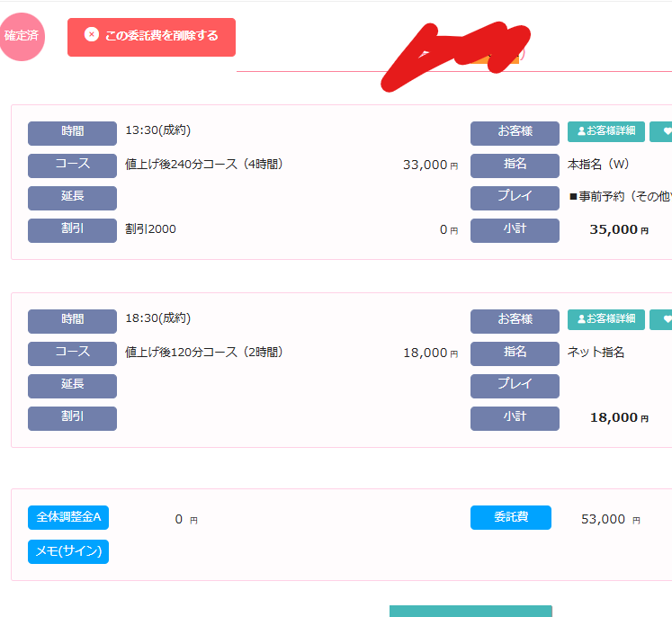Click the heart icon for the 13:30 booking
The image size is (672, 617).
[x=664, y=132]
